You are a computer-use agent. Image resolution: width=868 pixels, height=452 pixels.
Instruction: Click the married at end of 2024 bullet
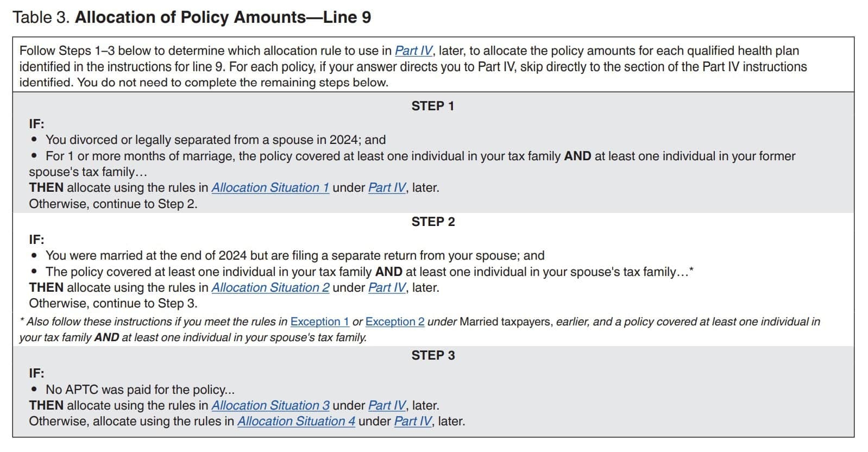294,256
